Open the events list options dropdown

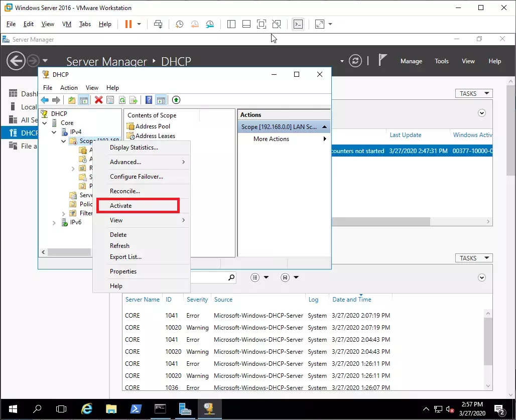(x=266, y=277)
